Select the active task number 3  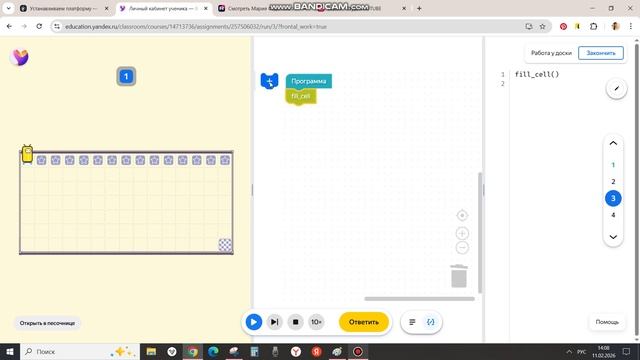click(x=613, y=198)
